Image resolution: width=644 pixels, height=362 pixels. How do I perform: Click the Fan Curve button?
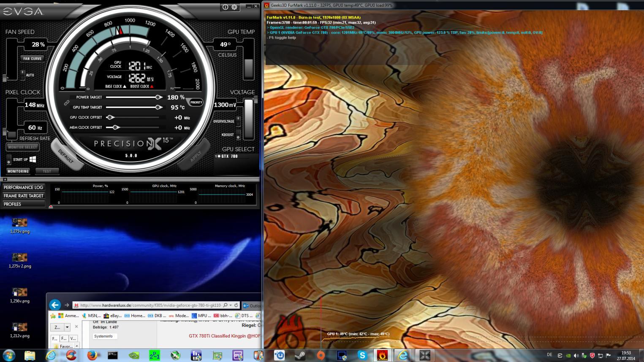(33, 59)
